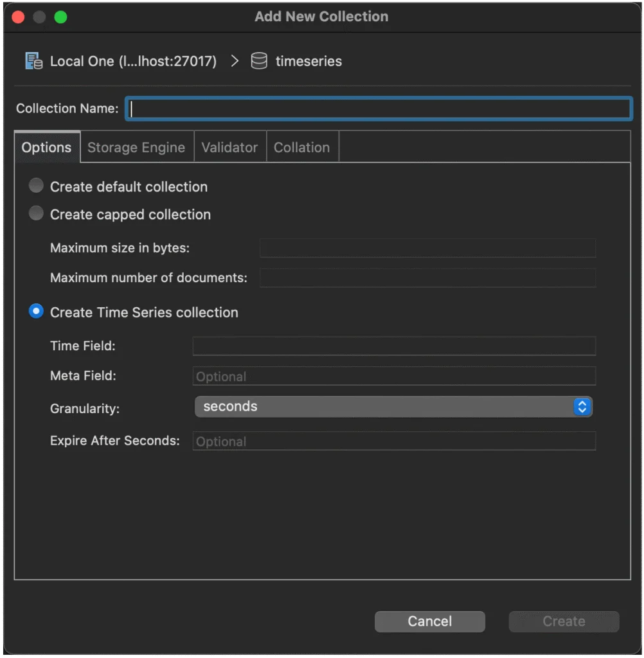Click the Time Field input box
The height and width of the screenshot is (658, 644).
click(x=394, y=346)
